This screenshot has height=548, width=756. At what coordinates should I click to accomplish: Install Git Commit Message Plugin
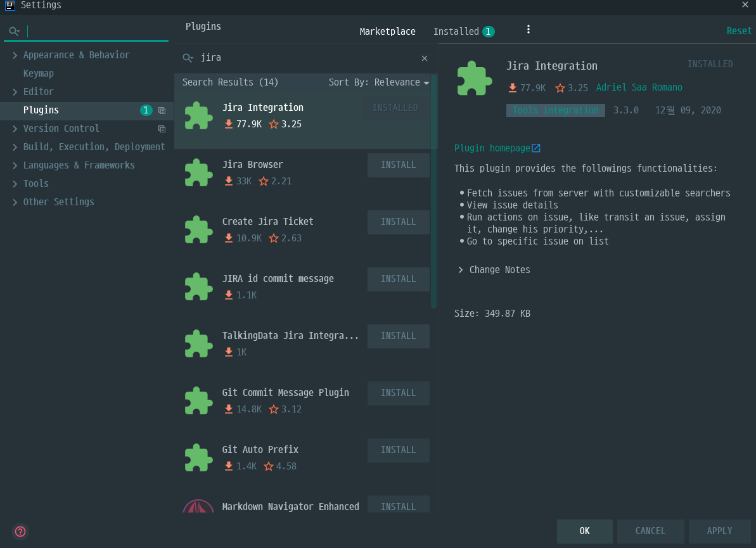(x=398, y=393)
